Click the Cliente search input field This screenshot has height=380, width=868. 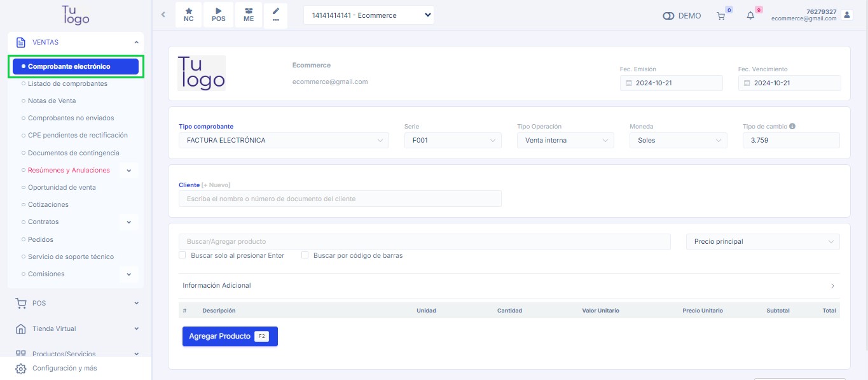tap(340, 199)
